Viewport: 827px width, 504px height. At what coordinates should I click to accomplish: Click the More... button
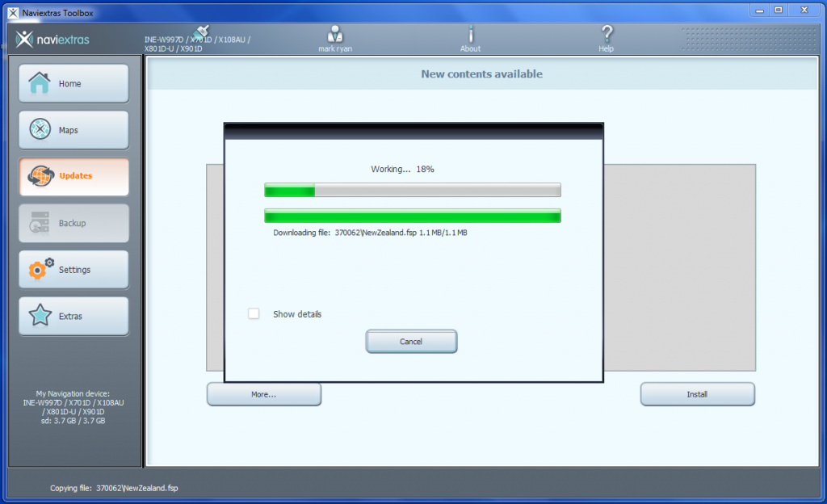point(263,394)
